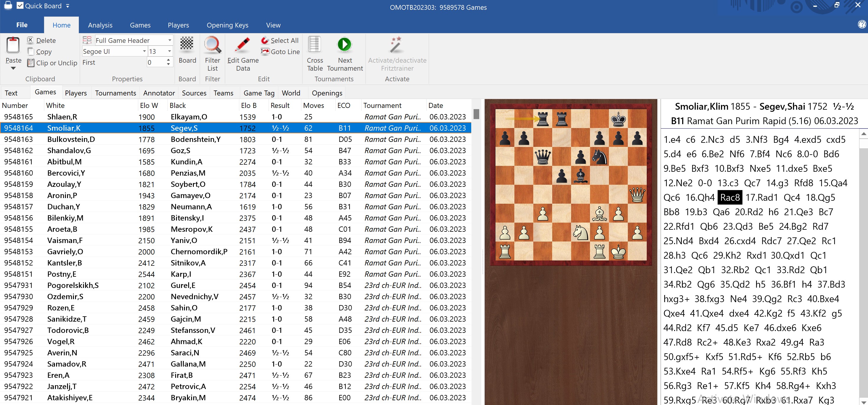Screen dimensions: 868x405
Task: Click Select All icon
Action: click(x=265, y=41)
